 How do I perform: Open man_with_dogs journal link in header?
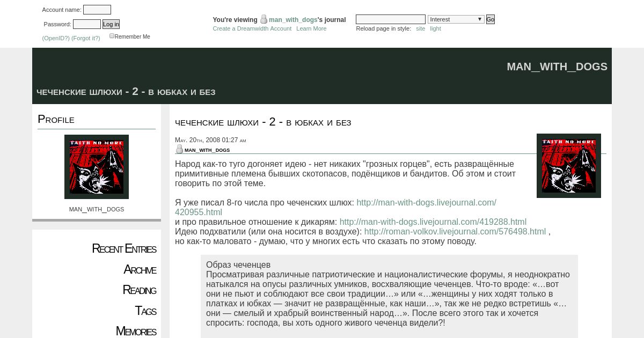pos(293,20)
